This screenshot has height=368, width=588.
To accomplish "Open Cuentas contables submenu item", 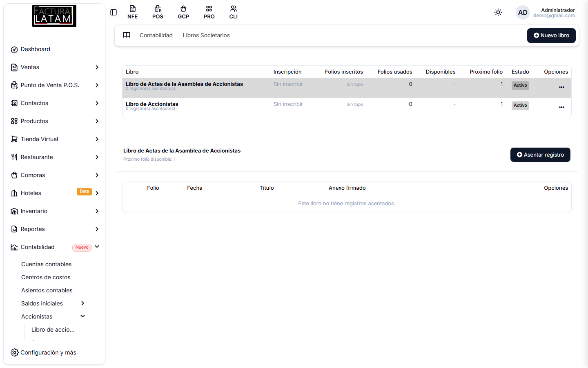I will [47, 264].
